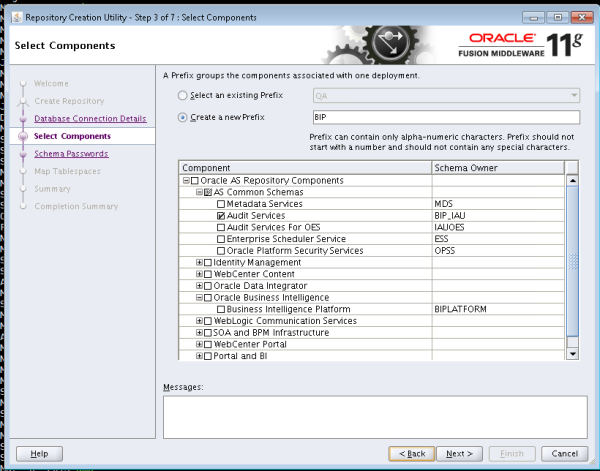
Task: Check Oracle AS Repository Components checkbox
Action: pyautogui.click(x=195, y=181)
